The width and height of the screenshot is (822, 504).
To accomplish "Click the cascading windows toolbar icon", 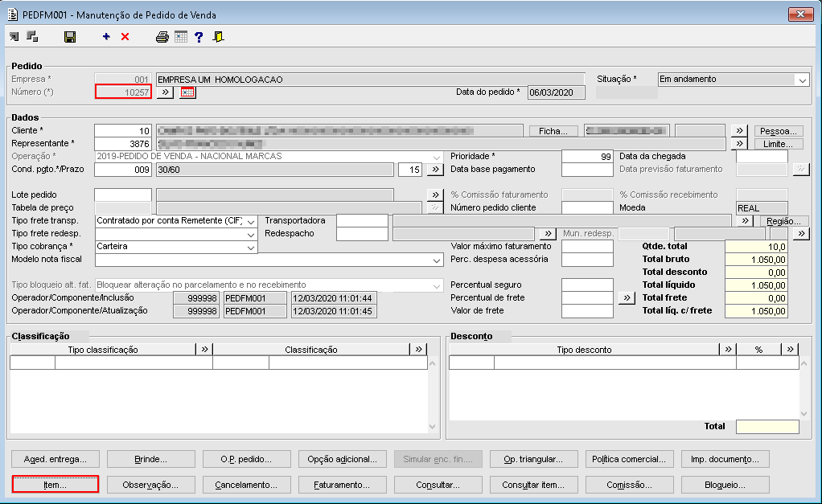I will pyautogui.click(x=32, y=37).
